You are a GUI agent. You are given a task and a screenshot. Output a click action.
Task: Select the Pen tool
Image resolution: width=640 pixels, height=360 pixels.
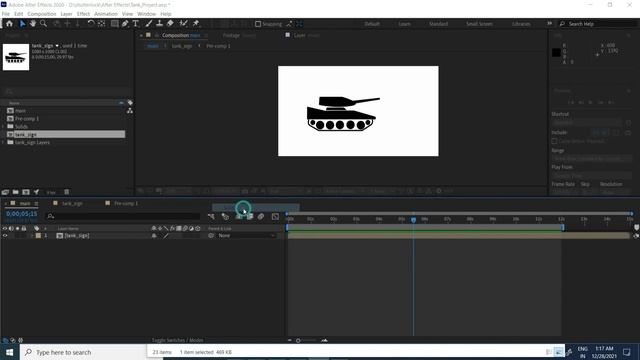125,24
